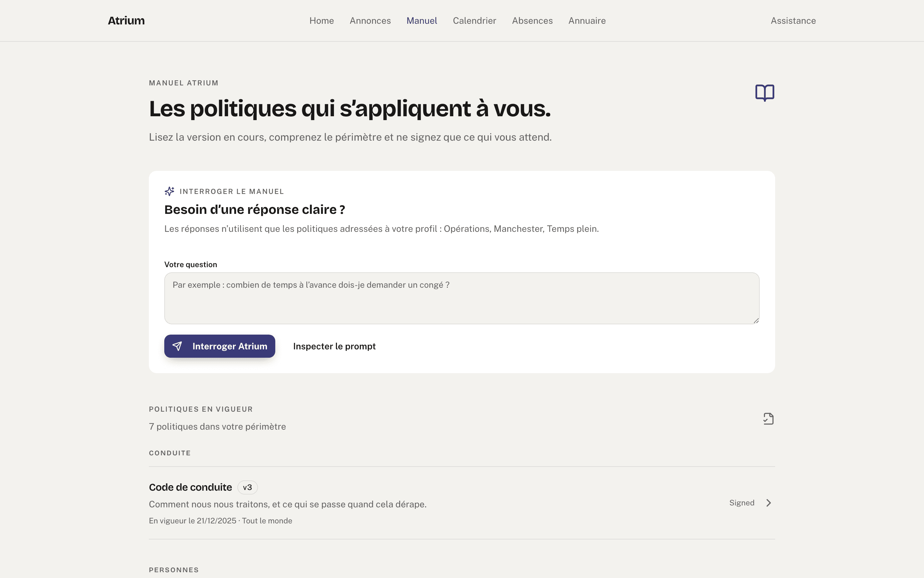Click the 'Besoin d'une réponse claire ?' heading
Viewport: 924px width, 578px height.
coord(255,210)
